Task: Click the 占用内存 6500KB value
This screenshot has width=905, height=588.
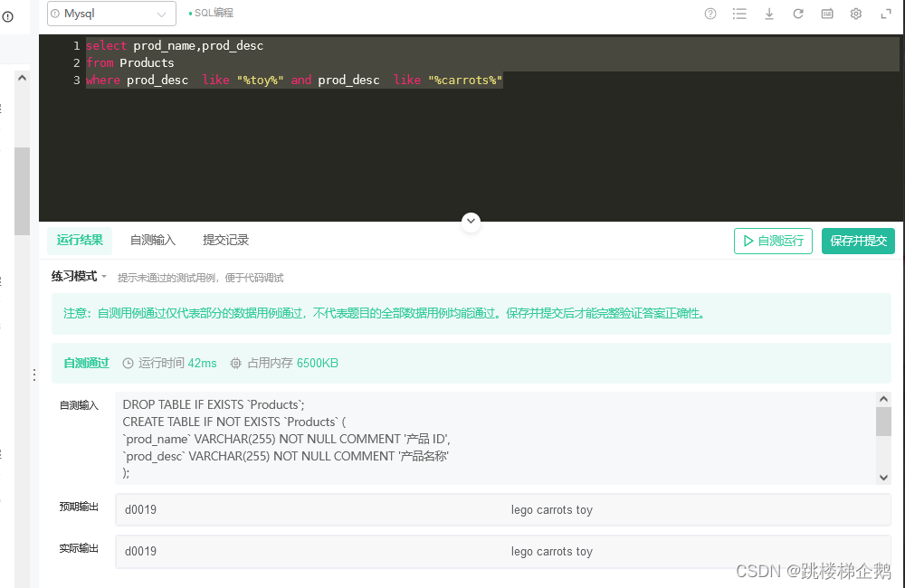Action: click(x=318, y=363)
